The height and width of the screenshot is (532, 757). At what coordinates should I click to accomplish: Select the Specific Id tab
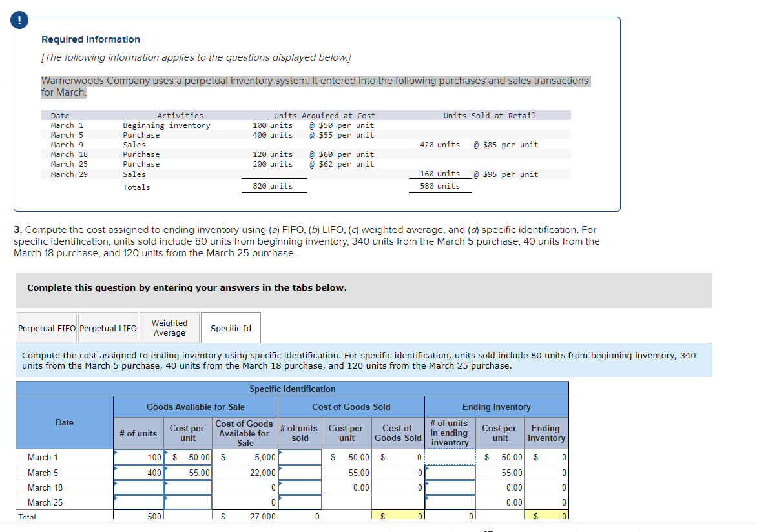click(x=231, y=328)
